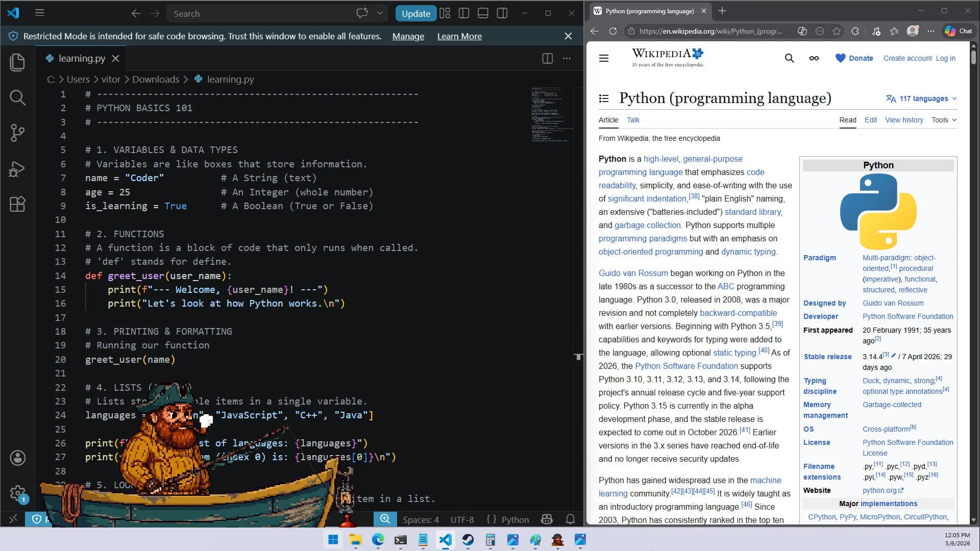Open editor More Actions ellipsis
This screenshot has height=551, width=980.
coord(567,58)
